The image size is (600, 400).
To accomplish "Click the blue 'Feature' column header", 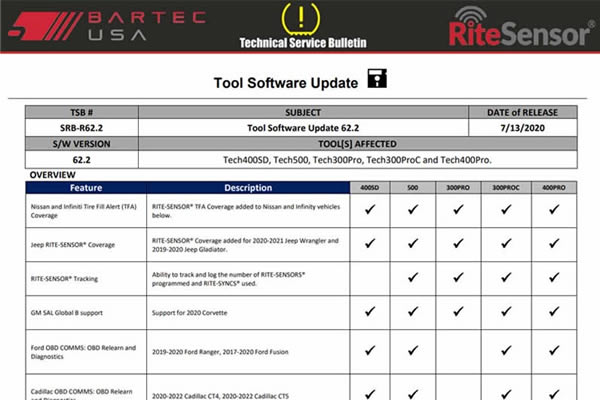I will tap(86, 188).
